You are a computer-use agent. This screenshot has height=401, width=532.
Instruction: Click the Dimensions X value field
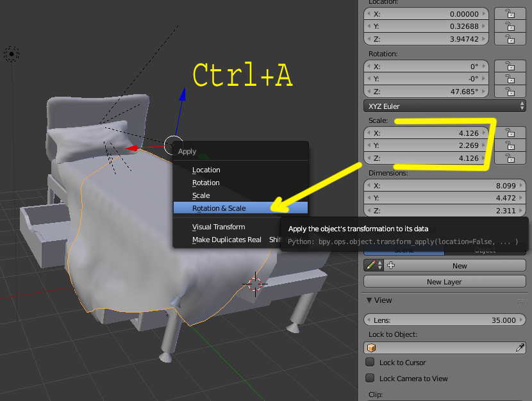click(x=445, y=186)
